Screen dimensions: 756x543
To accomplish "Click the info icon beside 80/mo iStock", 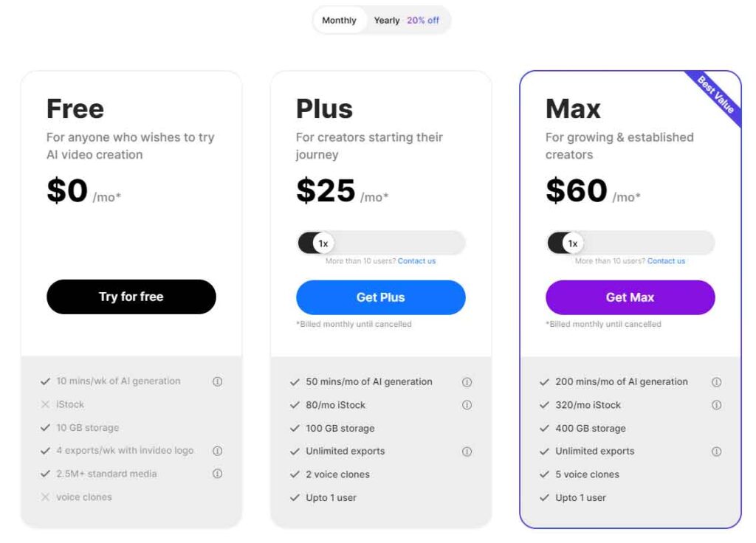I will [x=467, y=404].
